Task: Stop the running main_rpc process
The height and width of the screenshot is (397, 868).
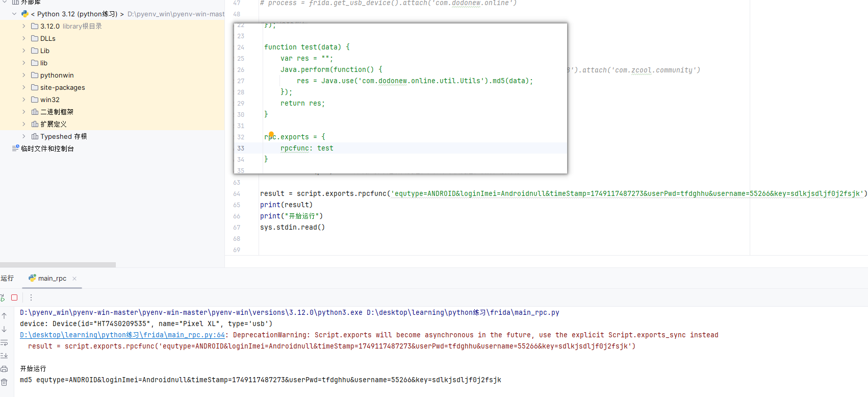Action: [14, 297]
